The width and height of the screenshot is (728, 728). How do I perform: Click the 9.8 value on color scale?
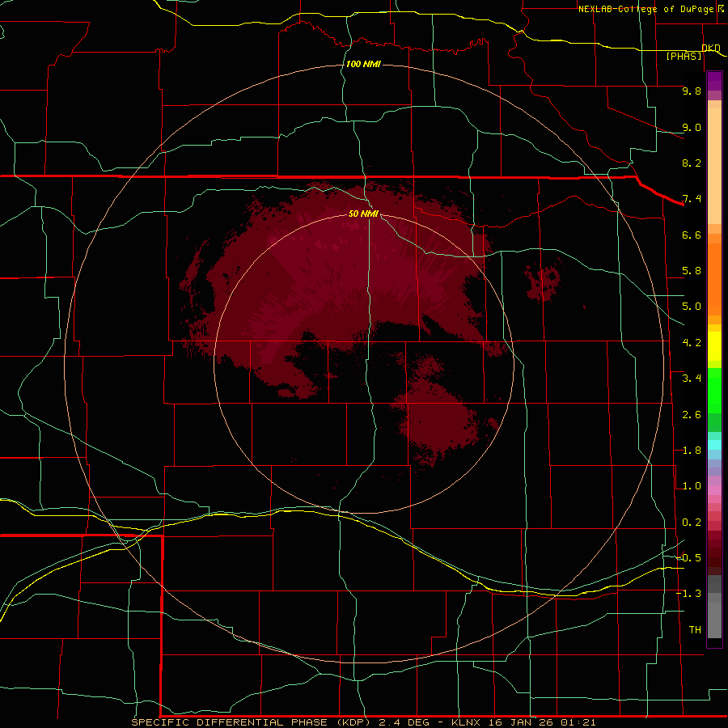(x=692, y=91)
